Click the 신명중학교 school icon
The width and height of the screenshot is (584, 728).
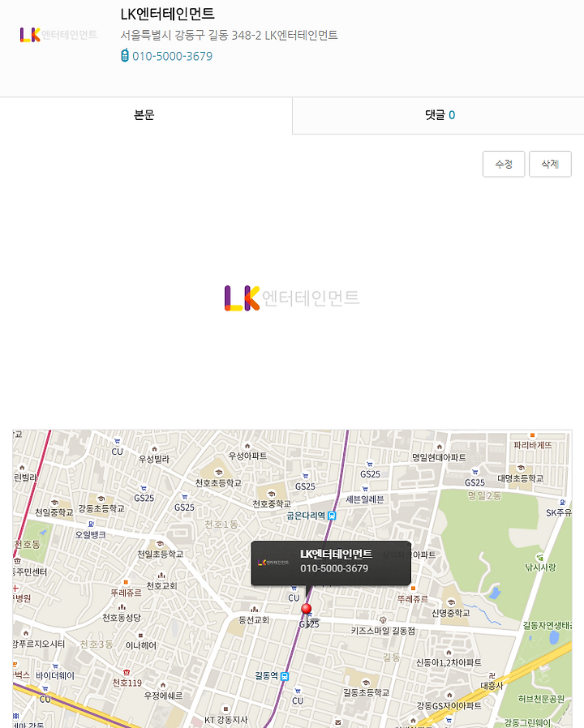450,602
